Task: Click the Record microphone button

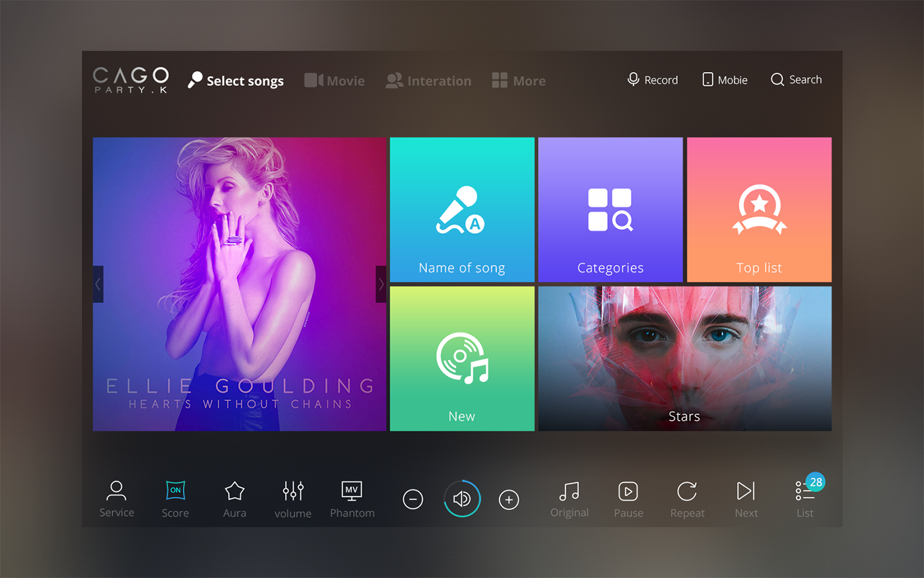Action: (x=652, y=80)
